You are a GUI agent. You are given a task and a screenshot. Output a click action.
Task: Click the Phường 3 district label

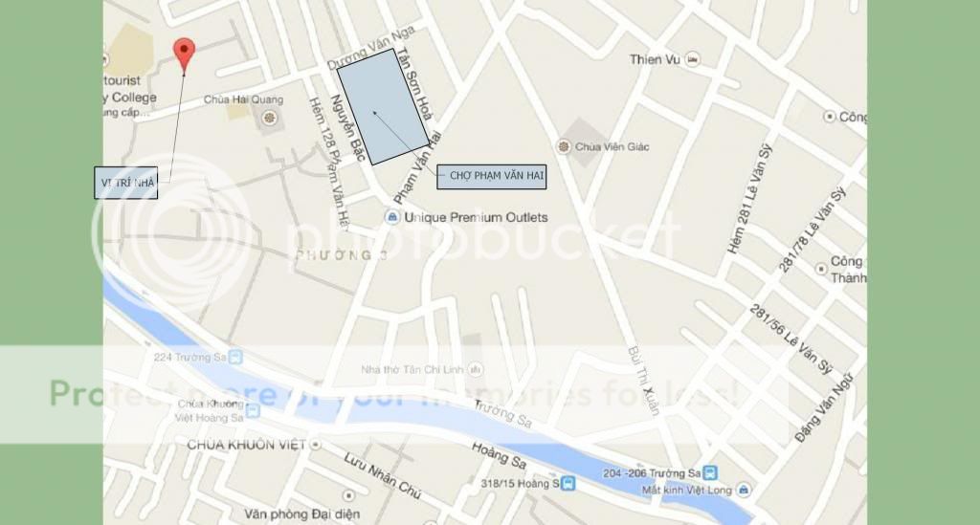(x=342, y=254)
